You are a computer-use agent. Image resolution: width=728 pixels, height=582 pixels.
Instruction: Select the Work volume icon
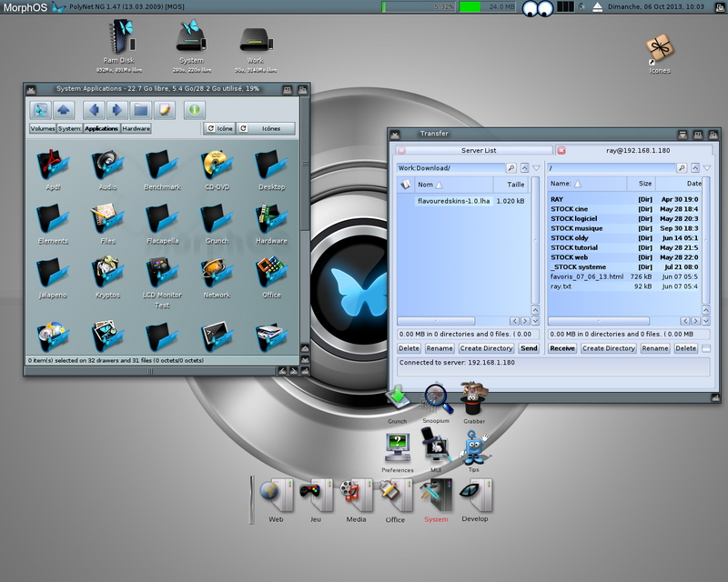pyautogui.click(x=256, y=41)
